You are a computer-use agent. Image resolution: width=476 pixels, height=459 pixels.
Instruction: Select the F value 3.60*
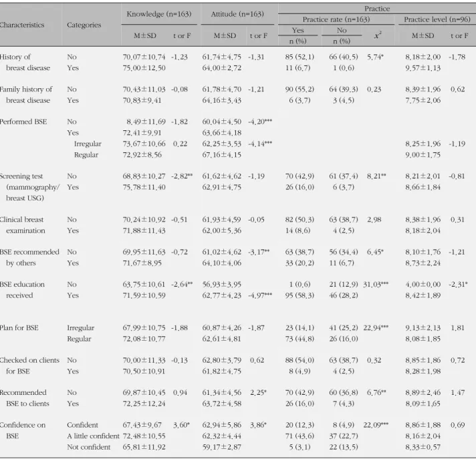[181, 425]
